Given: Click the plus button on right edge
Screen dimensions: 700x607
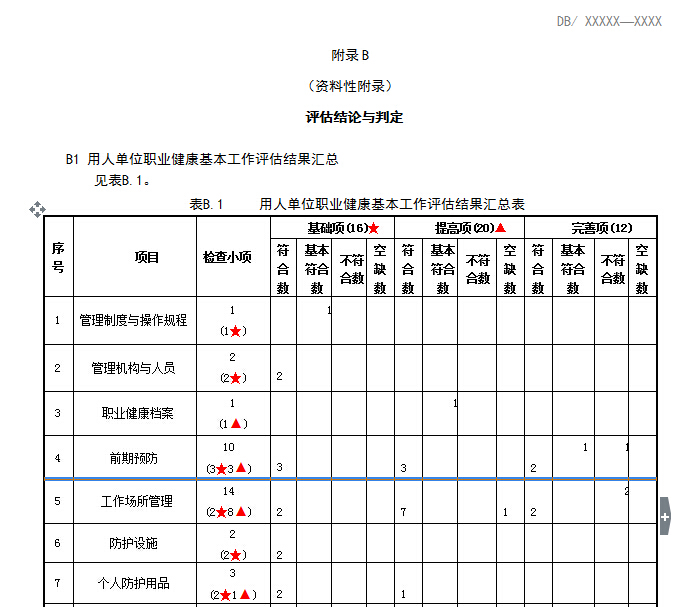Looking at the screenshot, I should coord(665,517).
